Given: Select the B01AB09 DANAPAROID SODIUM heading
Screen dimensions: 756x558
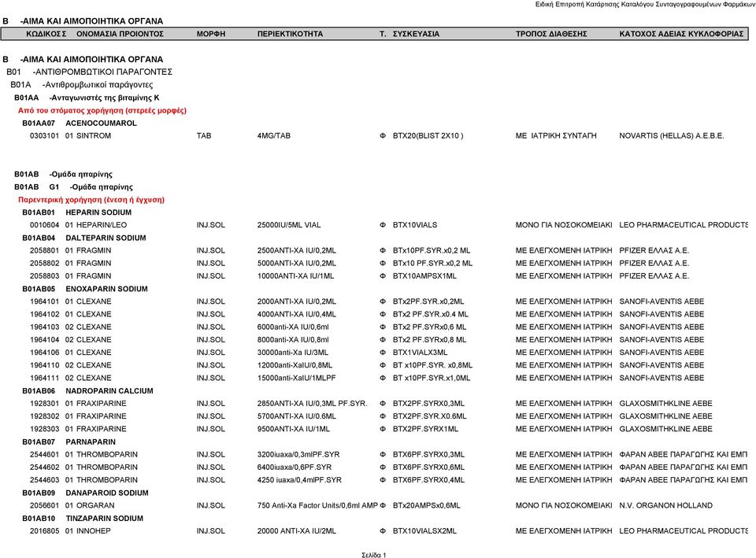Looking at the screenshot, I should 85,493.
